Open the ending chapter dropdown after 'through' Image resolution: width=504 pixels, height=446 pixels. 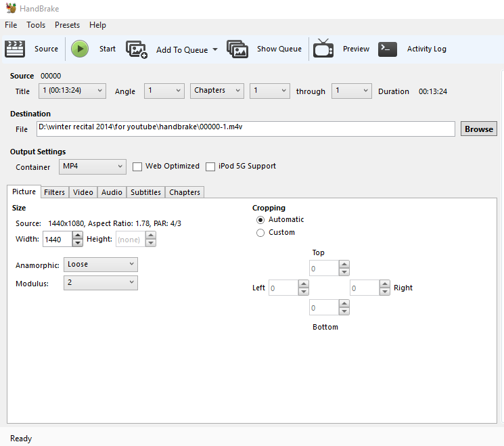tap(352, 91)
